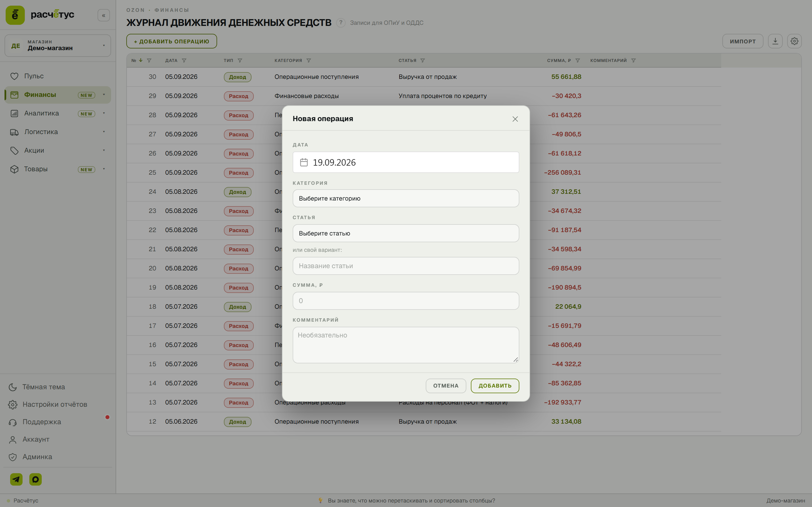Collapse sidebar with double-chevron icon
This screenshot has height=507, width=812.
104,15
